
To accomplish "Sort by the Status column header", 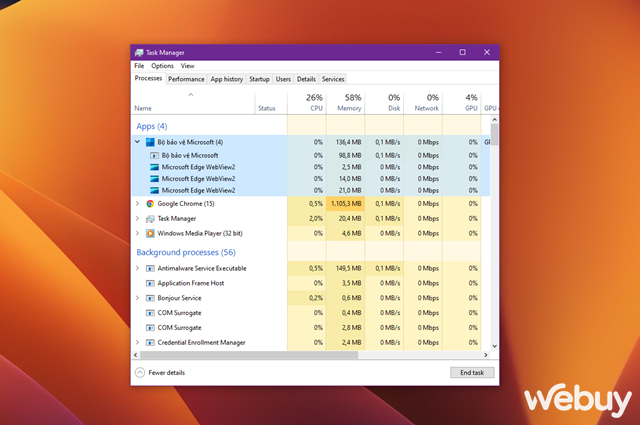I will pos(271,103).
